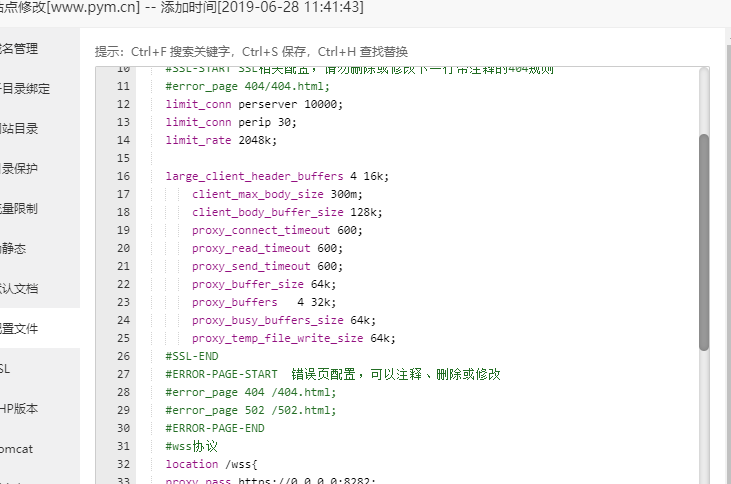Click the 'proxy_buffers 4 32k;' line
Screen dimensions: 731x484
(264, 303)
